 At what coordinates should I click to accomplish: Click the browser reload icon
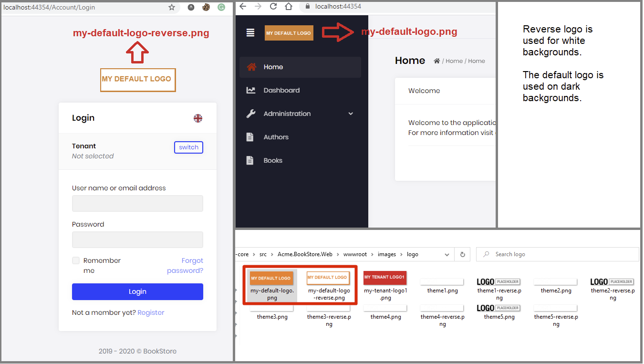(273, 6)
